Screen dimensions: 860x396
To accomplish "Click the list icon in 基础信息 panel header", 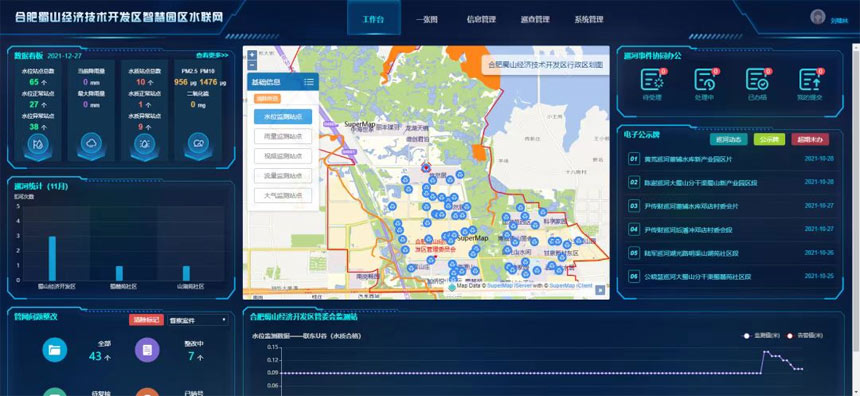I will 309,82.
